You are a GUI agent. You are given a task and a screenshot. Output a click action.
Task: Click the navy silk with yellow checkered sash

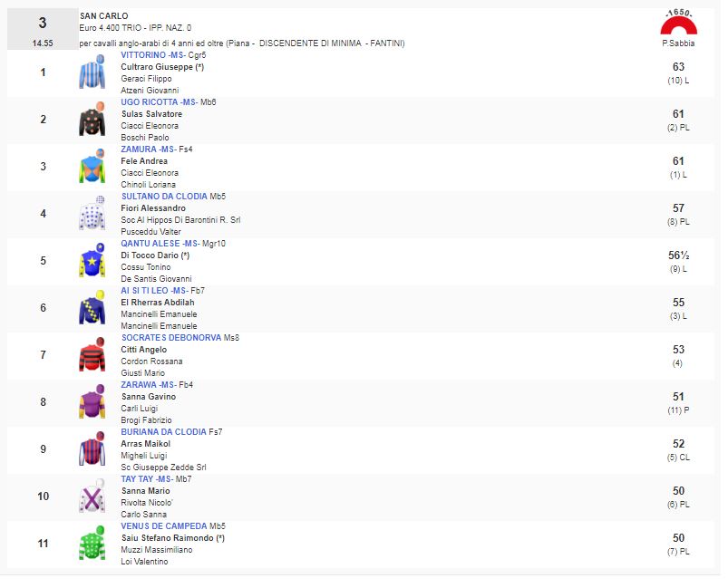coord(92,308)
